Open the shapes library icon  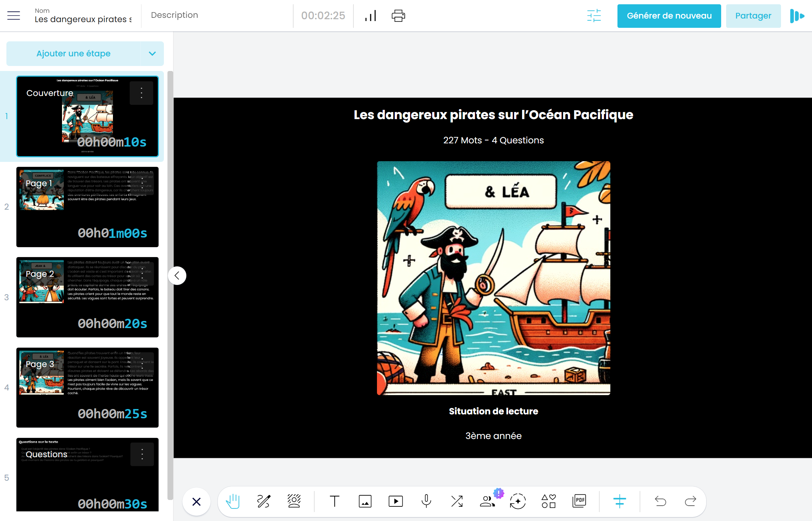pos(549,501)
